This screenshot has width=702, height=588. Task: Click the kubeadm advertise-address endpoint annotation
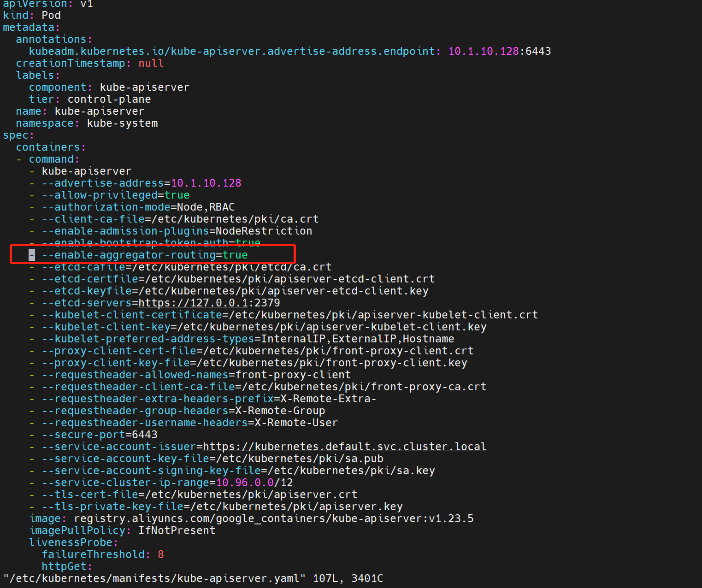[290, 51]
